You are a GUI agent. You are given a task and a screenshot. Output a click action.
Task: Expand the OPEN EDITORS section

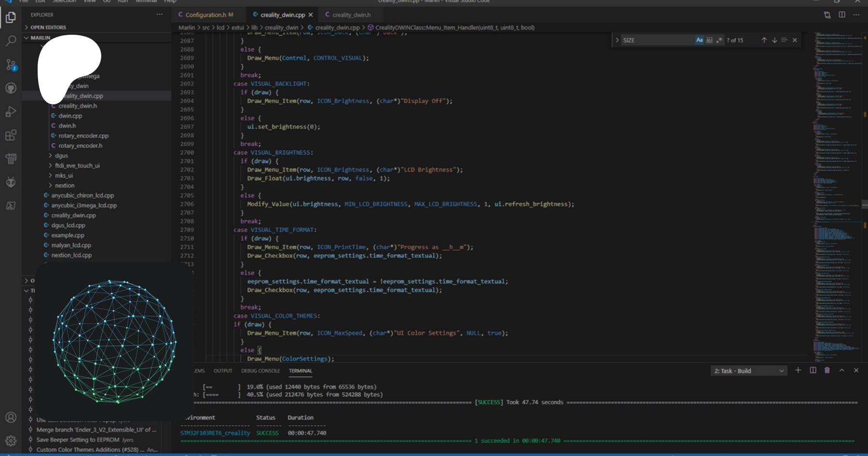[48, 28]
